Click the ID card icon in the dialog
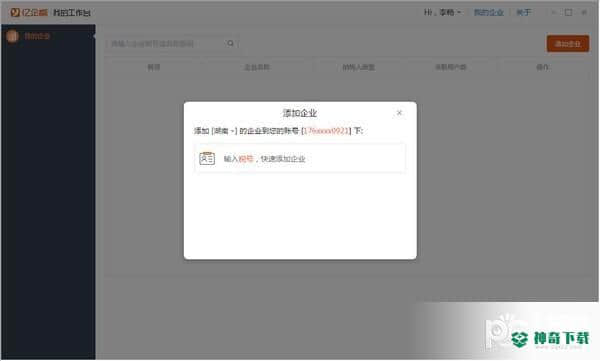The height and width of the screenshot is (361, 600). 207,158
